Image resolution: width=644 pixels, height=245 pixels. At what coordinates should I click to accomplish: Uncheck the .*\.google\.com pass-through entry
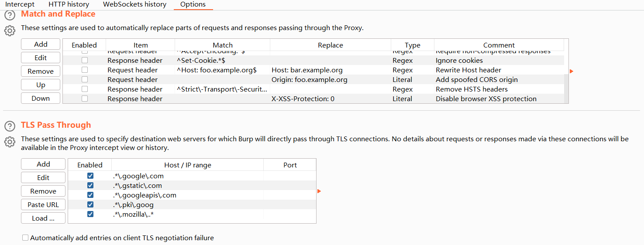[x=90, y=176]
